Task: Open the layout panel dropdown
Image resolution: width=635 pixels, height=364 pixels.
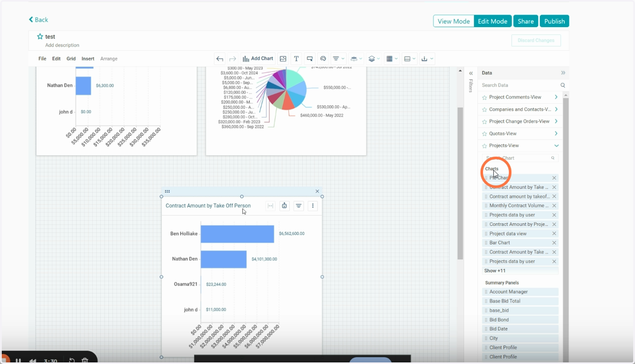Action: [x=410, y=59]
